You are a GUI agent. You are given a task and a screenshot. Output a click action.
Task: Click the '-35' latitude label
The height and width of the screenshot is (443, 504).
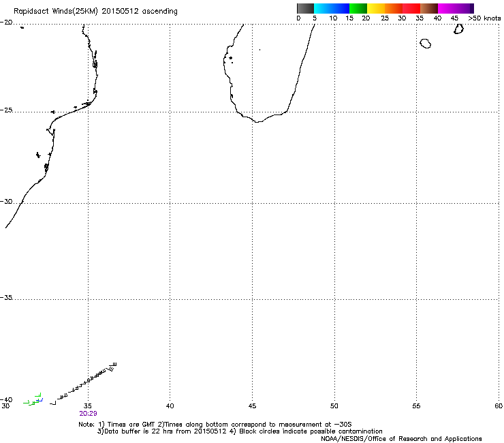(6, 298)
